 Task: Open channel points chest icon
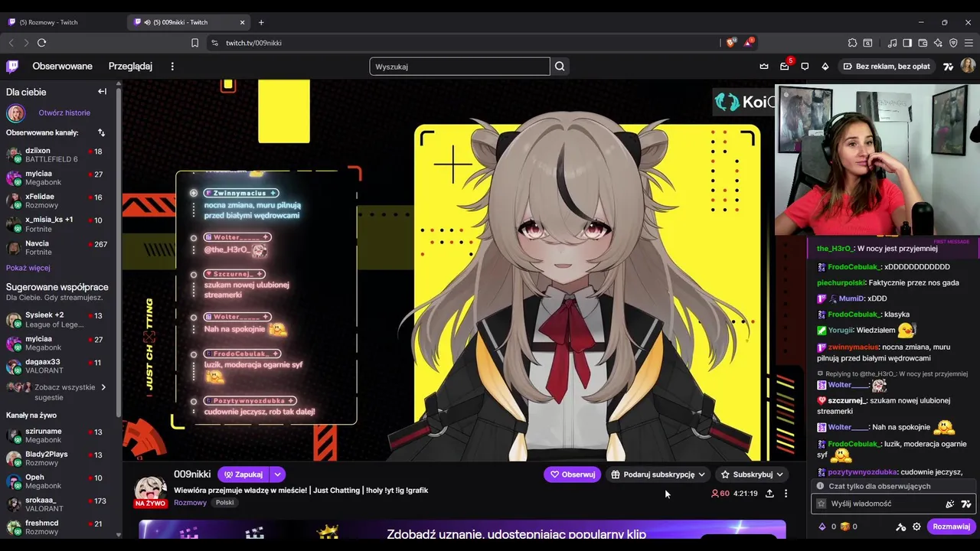coord(845,527)
